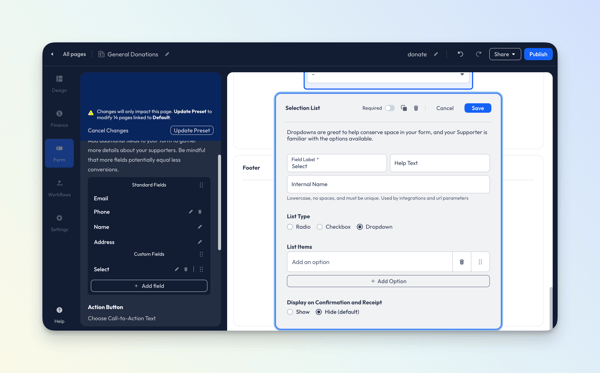Delete the Phone field
Viewport: 600px width, 373px height.
[x=200, y=212]
